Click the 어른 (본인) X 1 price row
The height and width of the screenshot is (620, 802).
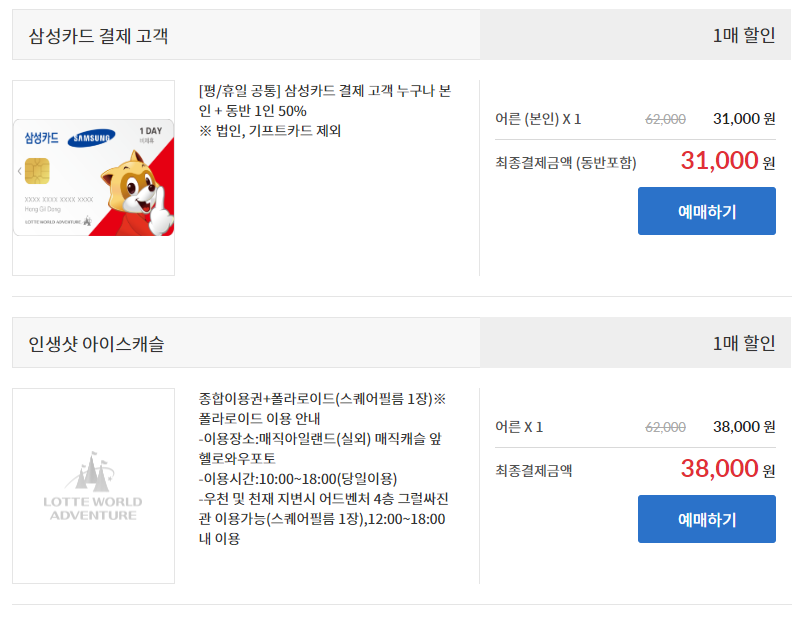tap(635, 119)
